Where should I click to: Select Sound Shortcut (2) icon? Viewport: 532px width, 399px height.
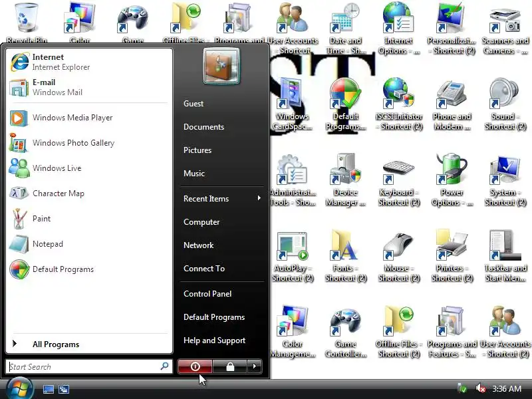(505, 104)
